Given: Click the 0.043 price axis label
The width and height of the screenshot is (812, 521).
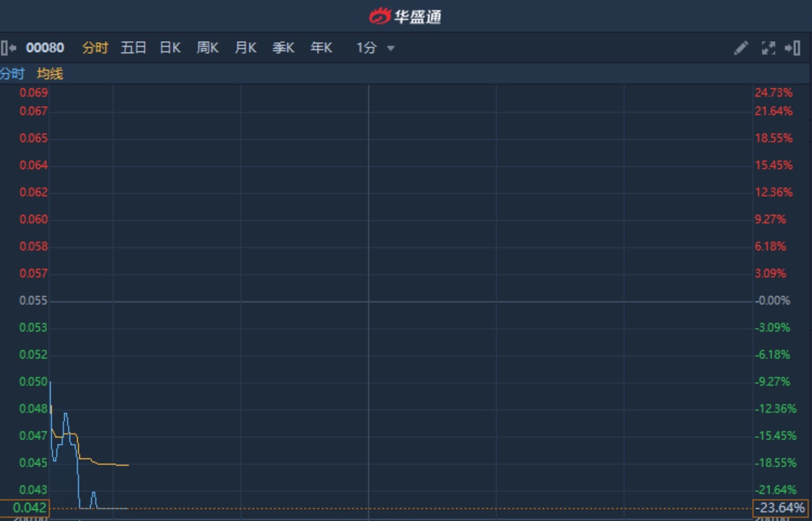Looking at the screenshot, I should 33,489.
